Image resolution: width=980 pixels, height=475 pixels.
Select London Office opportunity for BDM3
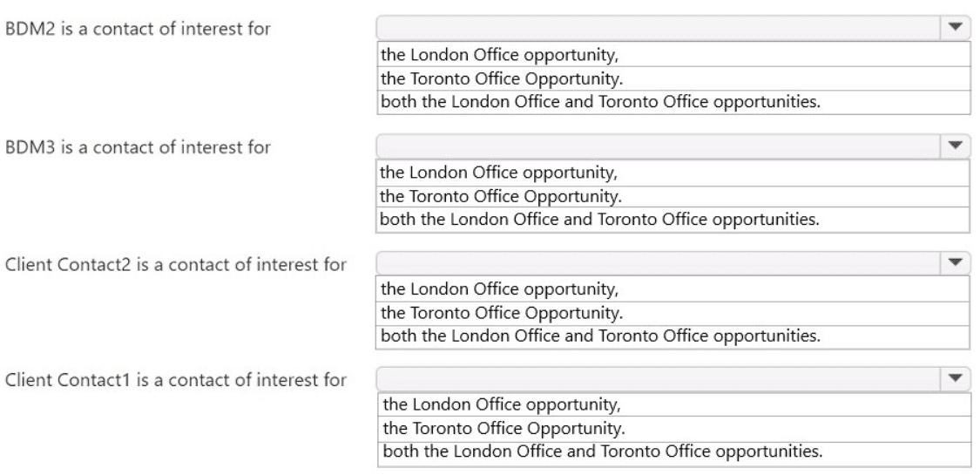coord(673,173)
